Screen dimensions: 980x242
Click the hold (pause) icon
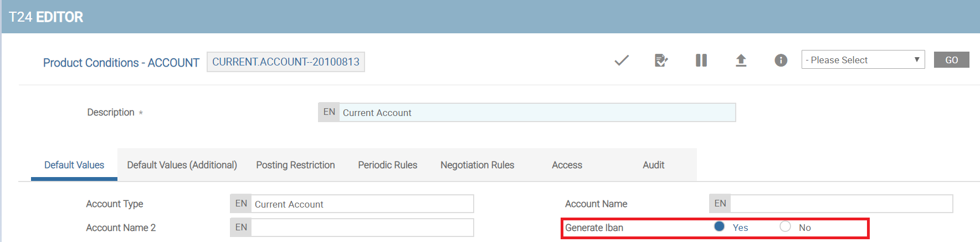pyautogui.click(x=701, y=60)
